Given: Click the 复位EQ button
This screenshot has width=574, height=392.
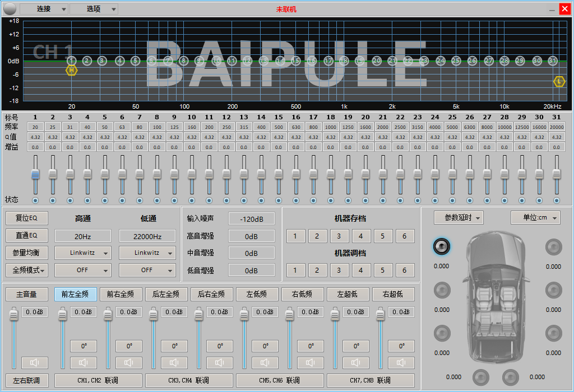Looking at the screenshot, I should [27, 218].
